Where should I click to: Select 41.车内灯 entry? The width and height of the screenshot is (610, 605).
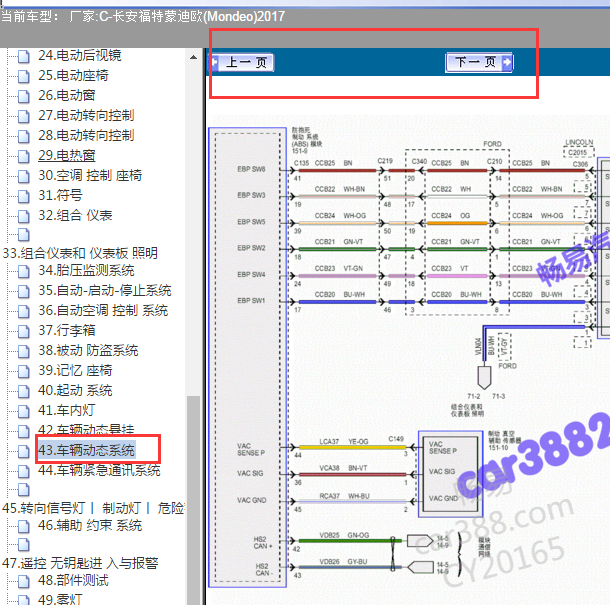tap(67, 410)
